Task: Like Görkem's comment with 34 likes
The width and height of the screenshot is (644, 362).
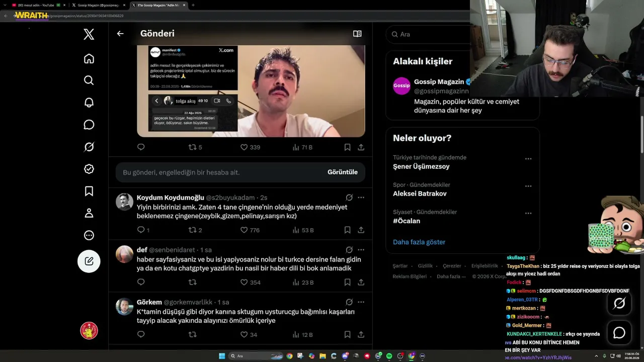Action: [x=249, y=335]
